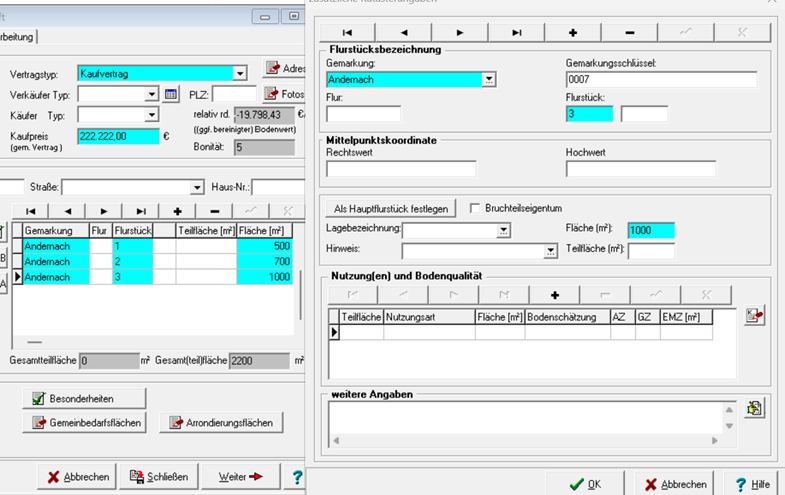Jump to first parcel in left table navigator

click(x=31, y=211)
